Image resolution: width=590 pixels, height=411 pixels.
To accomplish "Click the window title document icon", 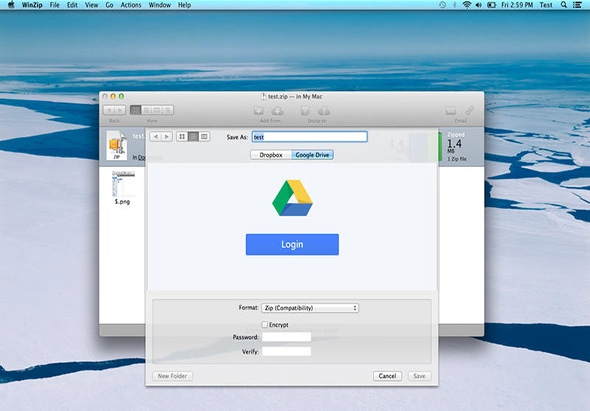I will (263, 97).
